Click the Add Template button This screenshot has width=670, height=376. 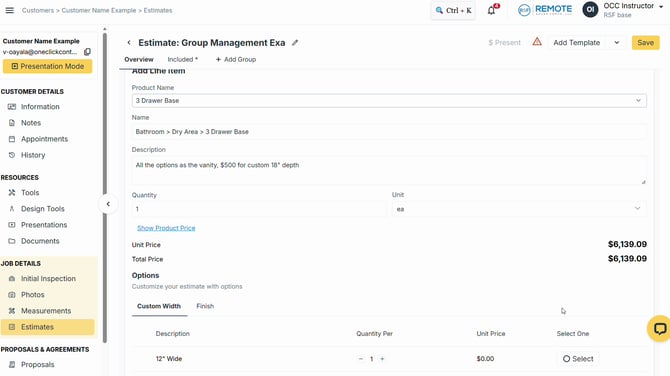[576, 43]
